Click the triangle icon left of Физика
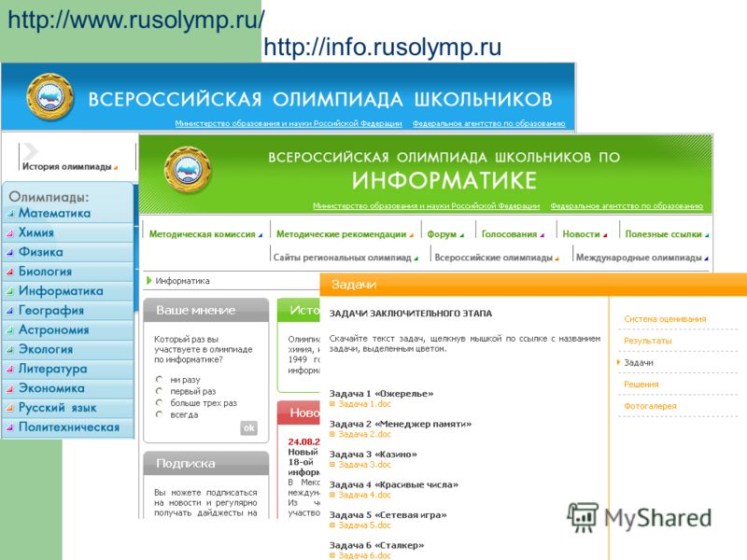 10,252
